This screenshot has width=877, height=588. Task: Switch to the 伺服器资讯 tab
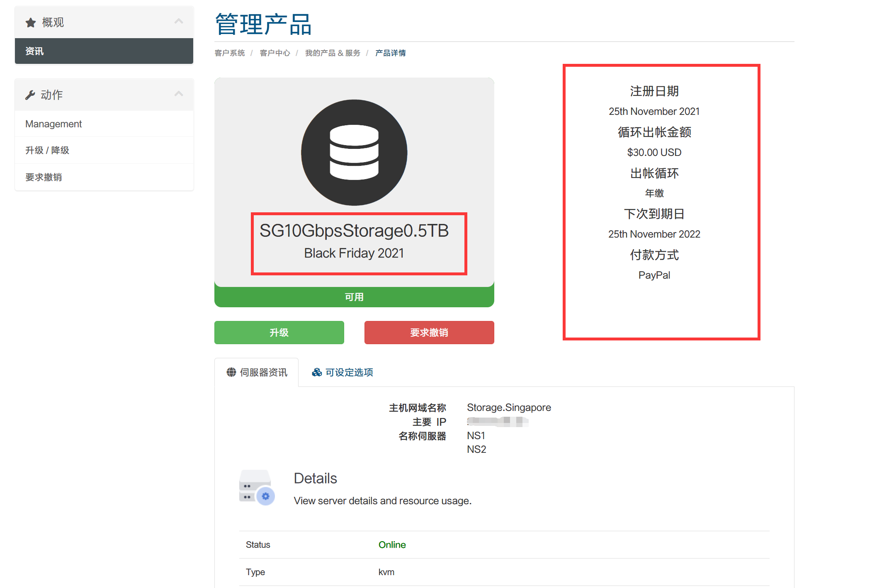[x=256, y=372]
